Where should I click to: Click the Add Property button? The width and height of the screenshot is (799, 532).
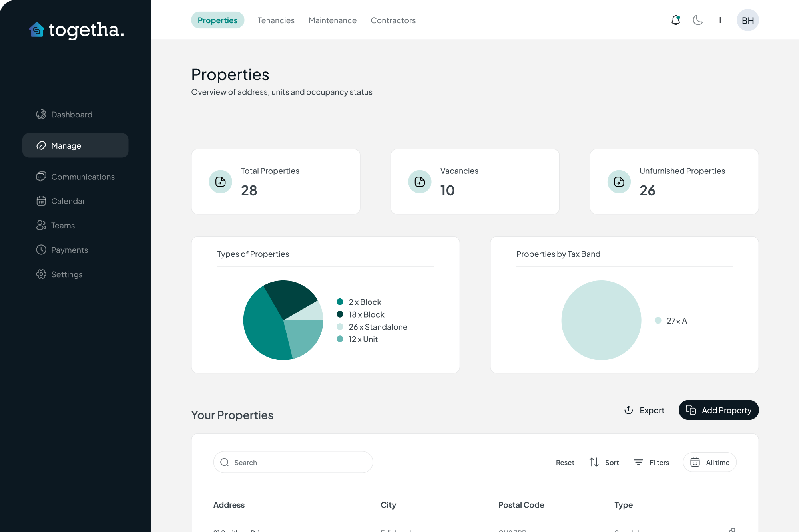718,410
